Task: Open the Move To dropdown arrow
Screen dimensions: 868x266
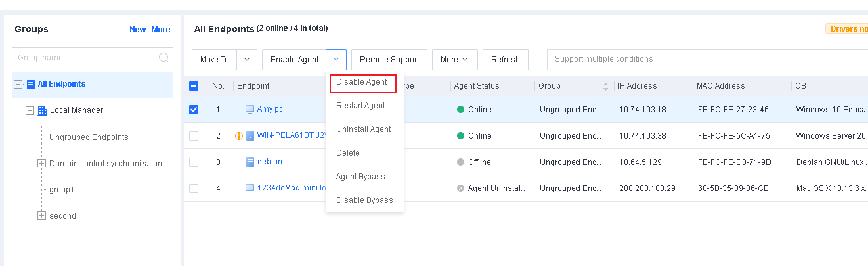Action: (x=246, y=60)
